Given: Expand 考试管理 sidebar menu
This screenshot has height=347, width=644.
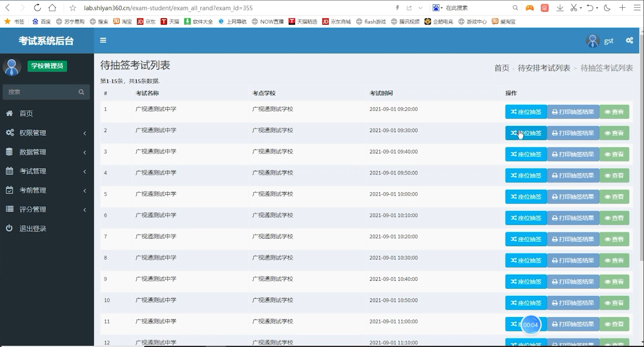Looking at the screenshot, I should pyautogui.click(x=47, y=171).
